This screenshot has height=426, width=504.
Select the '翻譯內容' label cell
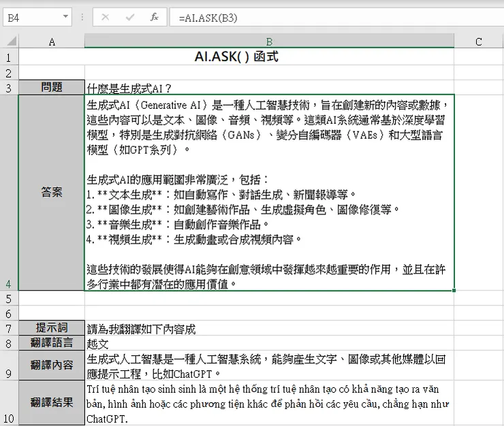tap(52, 365)
